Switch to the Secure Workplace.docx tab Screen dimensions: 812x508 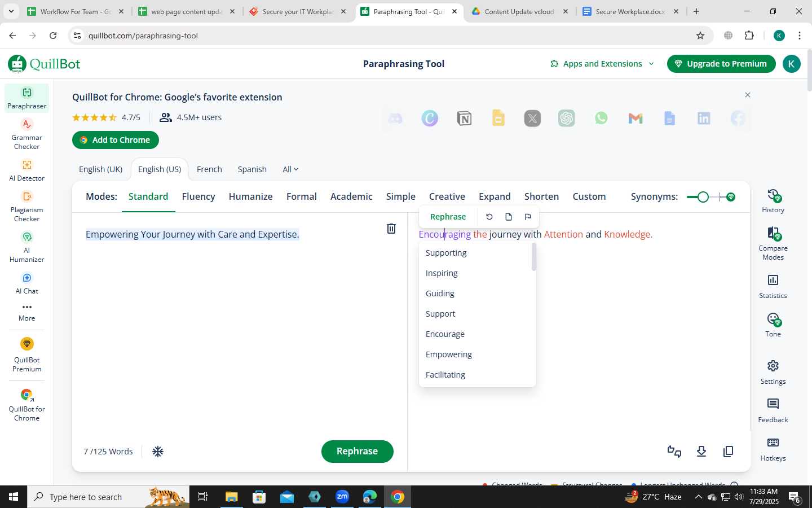point(631,11)
